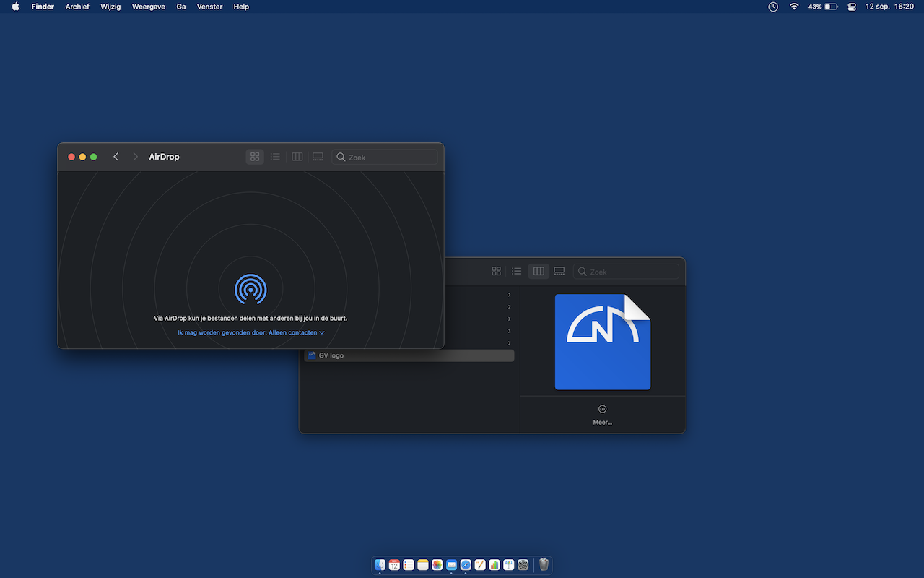Click the GV logo preview thumbnail
The width and height of the screenshot is (924, 578).
click(x=603, y=342)
